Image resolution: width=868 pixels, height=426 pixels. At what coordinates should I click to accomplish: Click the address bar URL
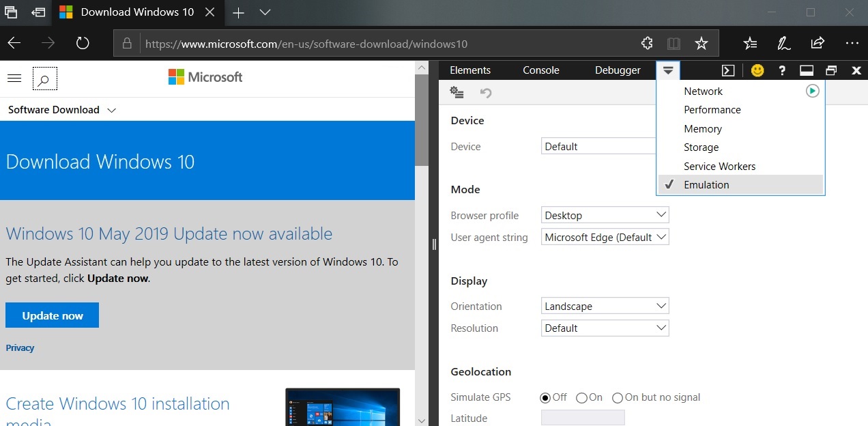(x=306, y=44)
